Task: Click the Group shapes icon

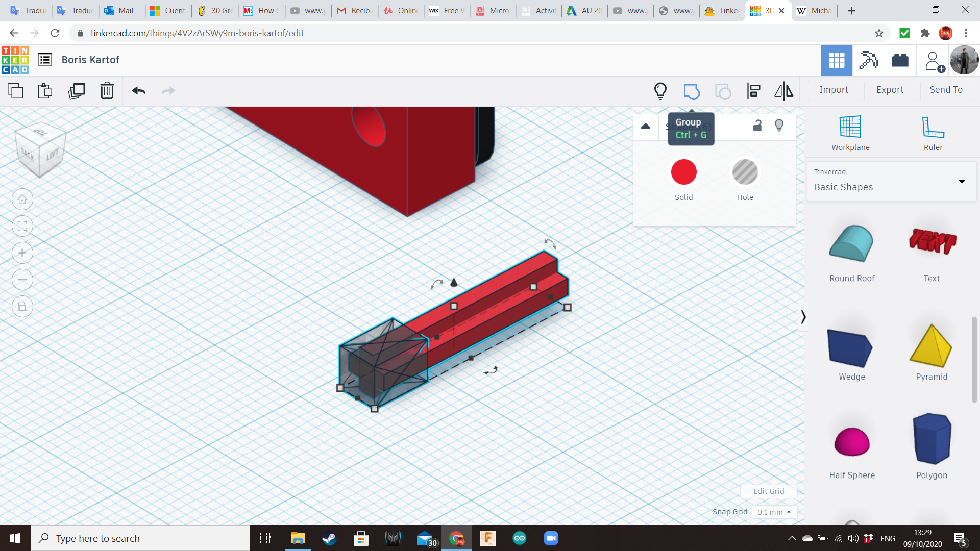Action: coord(692,91)
